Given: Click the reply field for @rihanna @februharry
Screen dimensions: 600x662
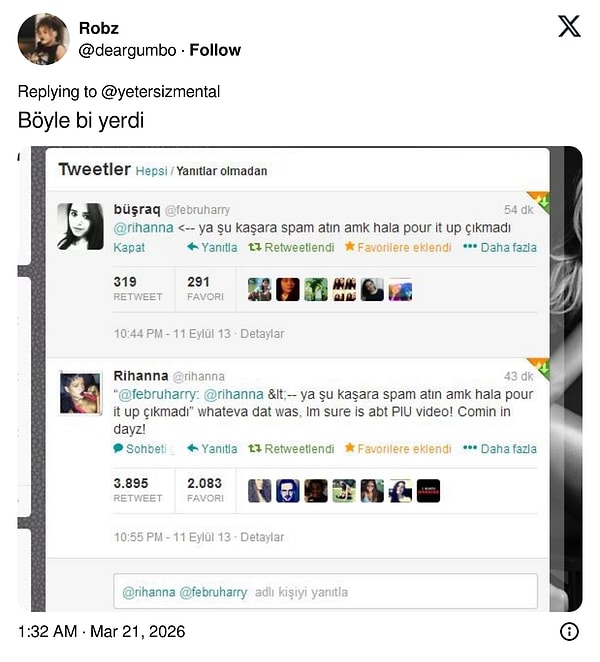Looking at the screenshot, I should click(x=326, y=591).
